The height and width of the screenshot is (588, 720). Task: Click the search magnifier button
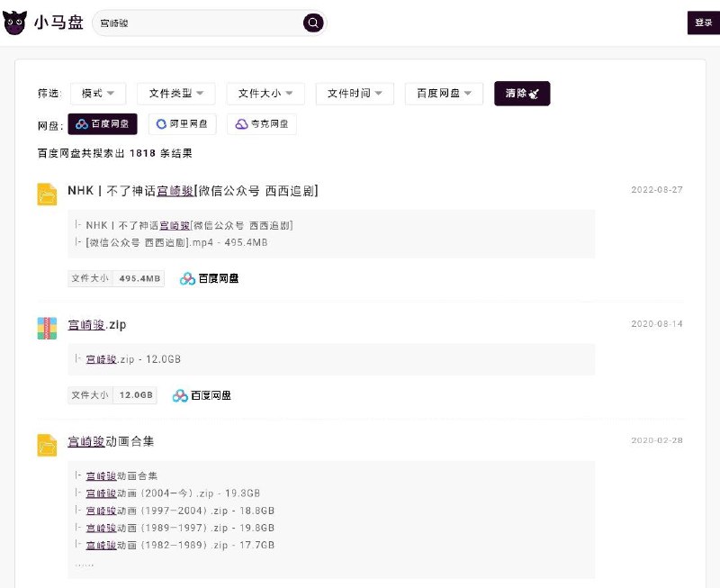coord(313,23)
